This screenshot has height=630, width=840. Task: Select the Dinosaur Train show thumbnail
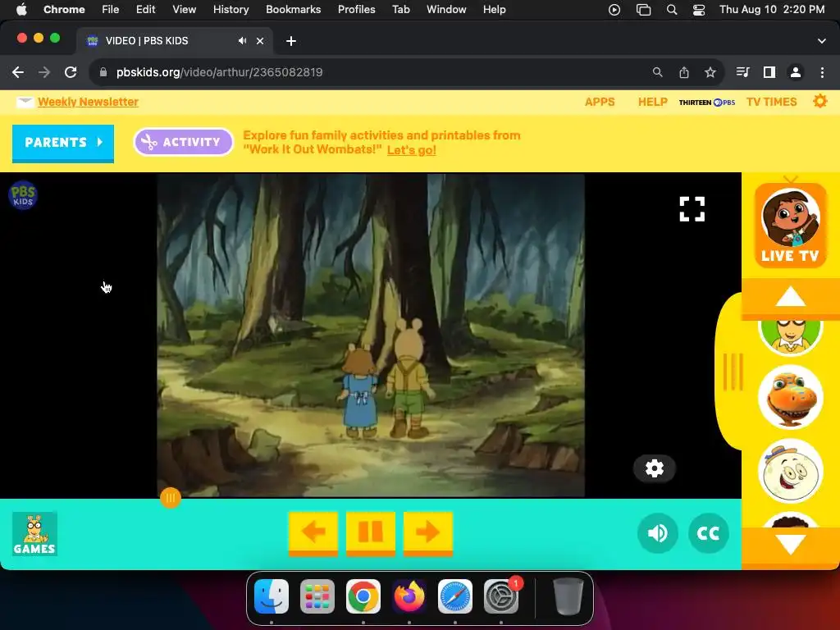(x=790, y=397)
